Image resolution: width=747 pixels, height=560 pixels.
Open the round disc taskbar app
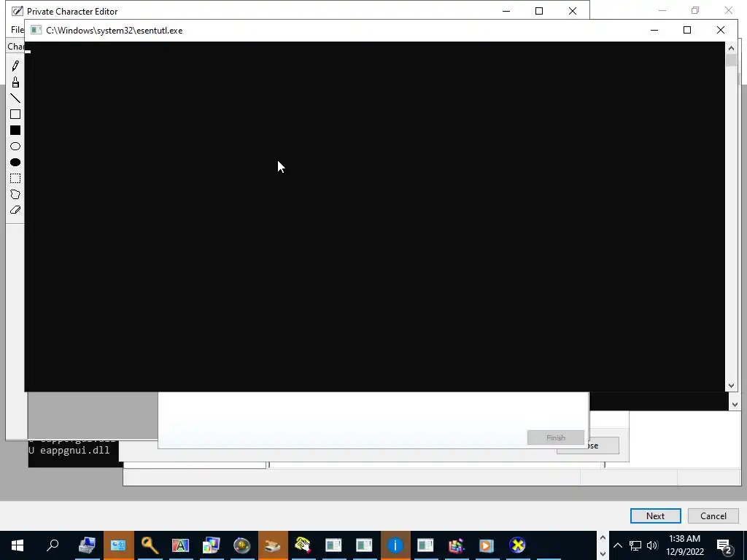[x=241, y=545]
